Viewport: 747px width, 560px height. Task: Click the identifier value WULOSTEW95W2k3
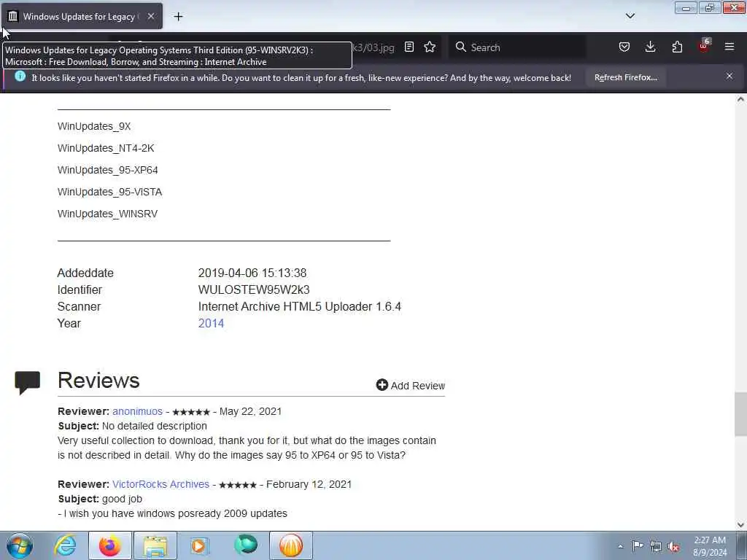coord(254,290)
